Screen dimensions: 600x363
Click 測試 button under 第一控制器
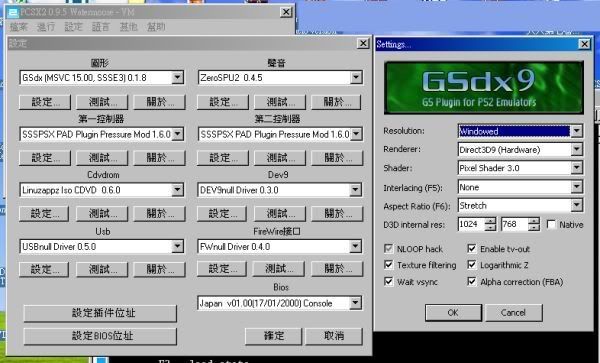click(x=102, y=158)
